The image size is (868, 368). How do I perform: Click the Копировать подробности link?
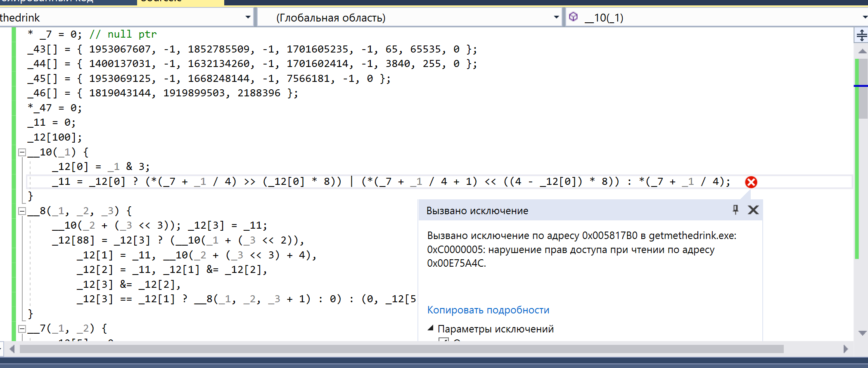point(488,310)
